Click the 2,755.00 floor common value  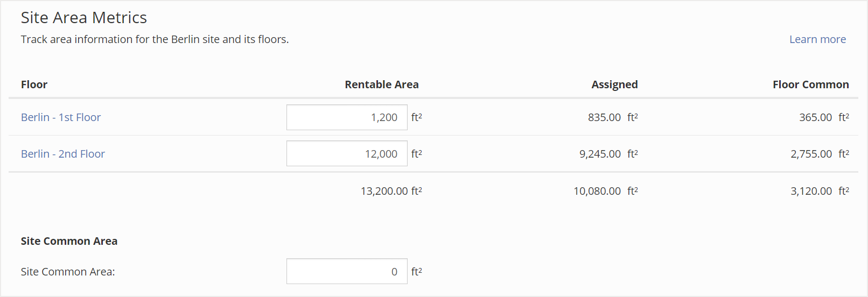click(811, 154)
